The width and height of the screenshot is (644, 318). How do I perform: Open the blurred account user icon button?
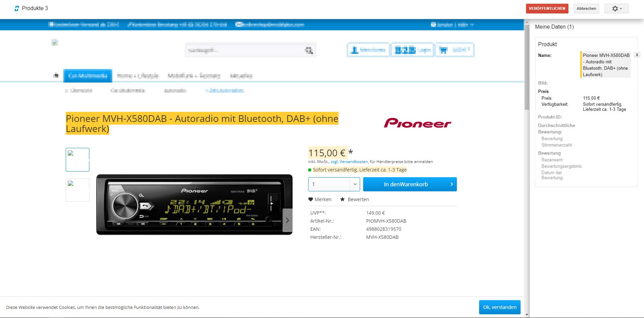pyautogui.click(x=368, y=50)
